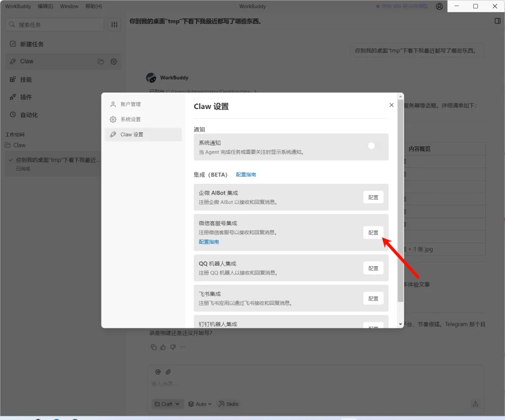Screen dimensions: 505x420
Task: Click the 钉钉机器人集成 row title
Action: (x=218, y=324)
